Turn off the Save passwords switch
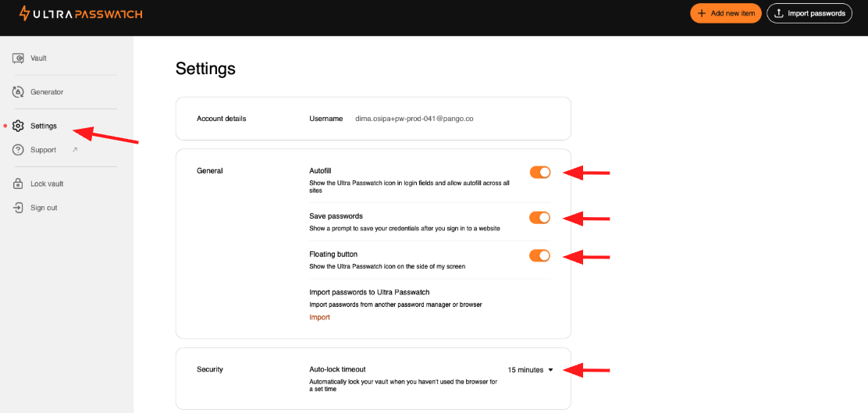 point(539,218)
